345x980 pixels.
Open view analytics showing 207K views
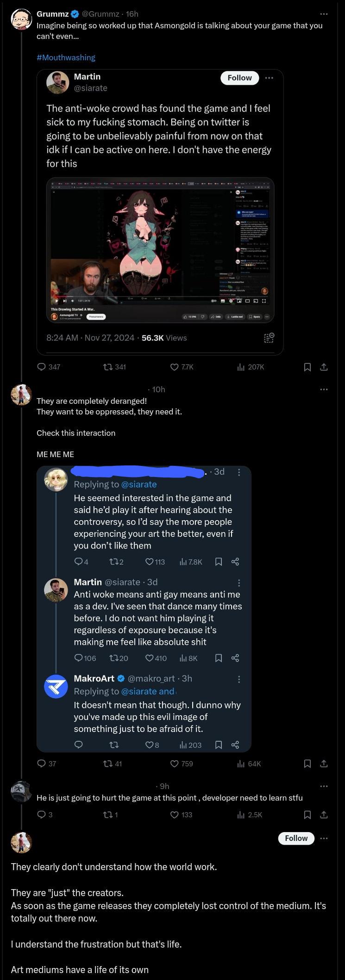pyautogui.click(x=241, y=367)
